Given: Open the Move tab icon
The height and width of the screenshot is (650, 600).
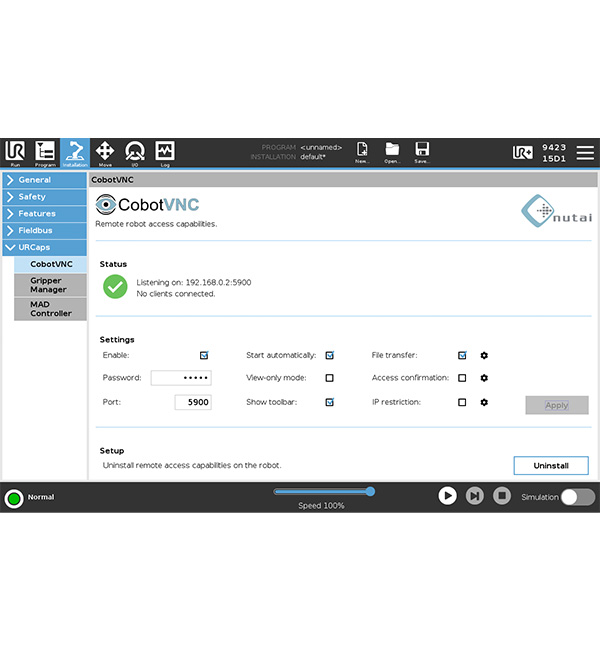Looking at the screenshot, I should [x=105, y=153].
